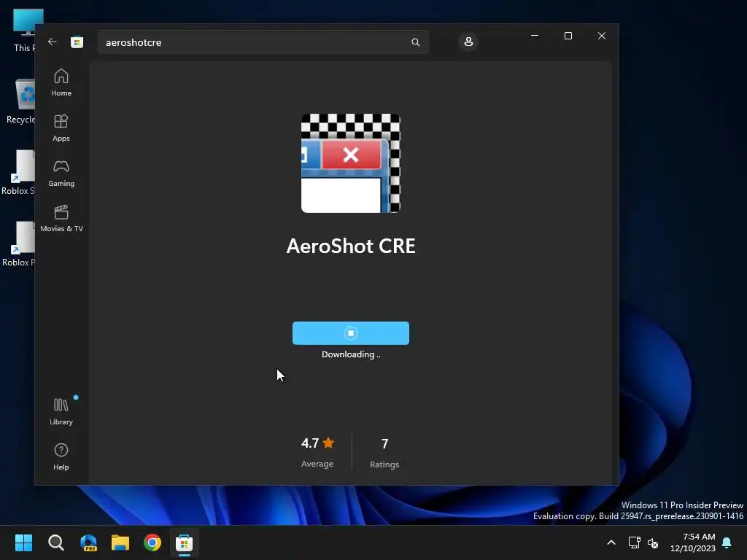Image resolution: width=747 pixels, height=560 pixels.
Task: Open the Home section in sidebar
Action: coord(61,83)
